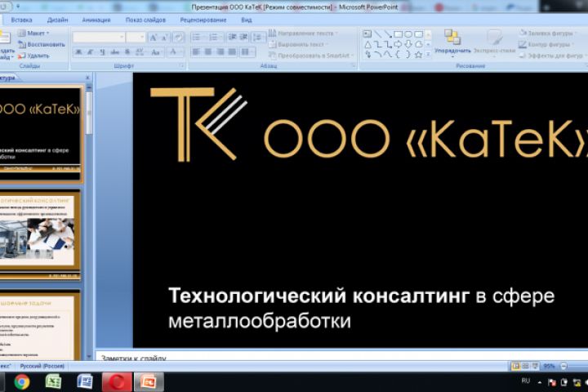The height and width of the screenshot is (392, 588).
Task: Justify the text alignment
Action: coord(233,51)
